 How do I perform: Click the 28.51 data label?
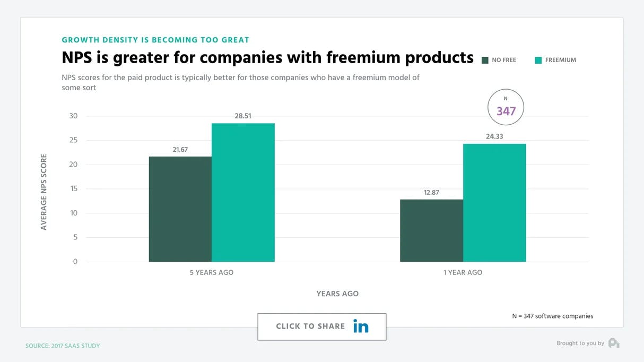pyautogui.click(x=243, y=116)
